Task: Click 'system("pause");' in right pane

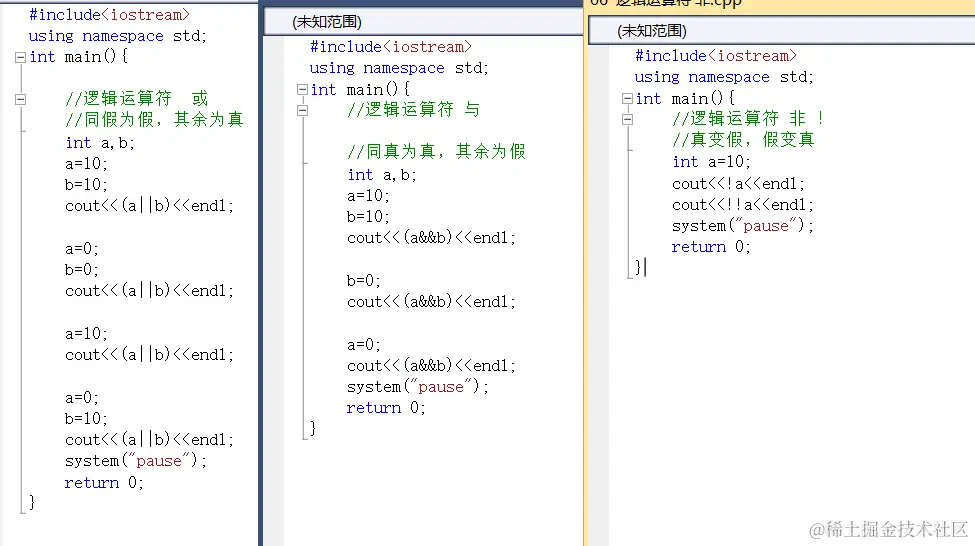Action: pyautogui.click(x=742, y=226)
